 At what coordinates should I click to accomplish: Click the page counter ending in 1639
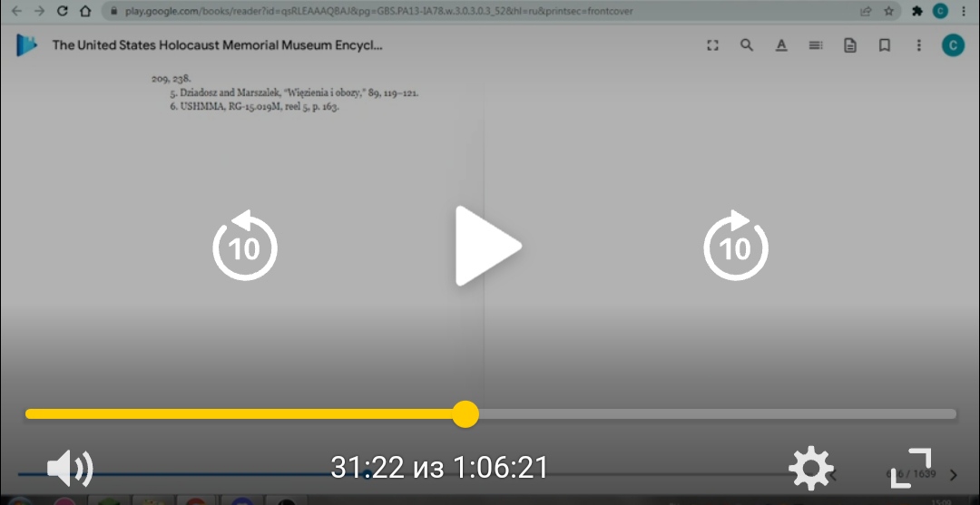[x=911, y=474]
